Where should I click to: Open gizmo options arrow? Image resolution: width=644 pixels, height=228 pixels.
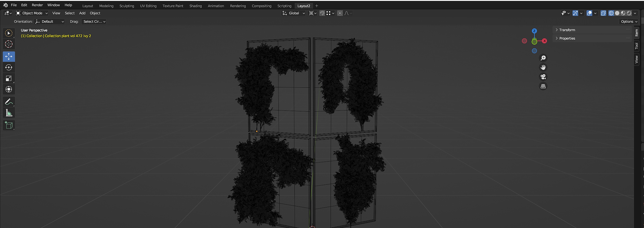(581, 13)
